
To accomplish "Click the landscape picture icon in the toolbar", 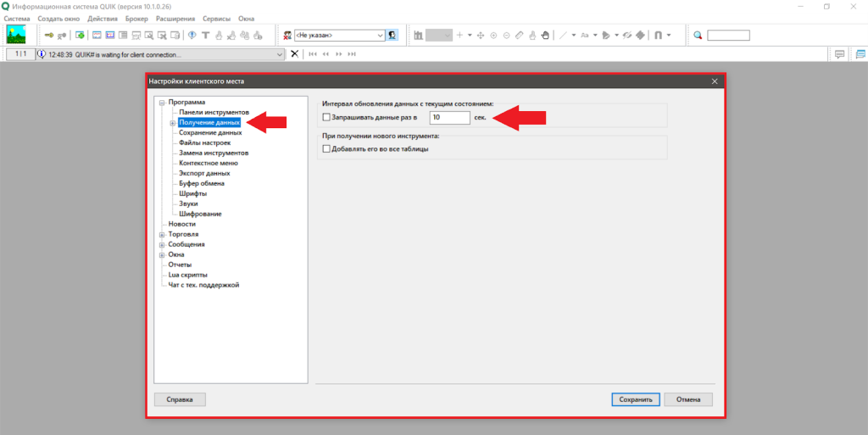I will click(16, 35).
